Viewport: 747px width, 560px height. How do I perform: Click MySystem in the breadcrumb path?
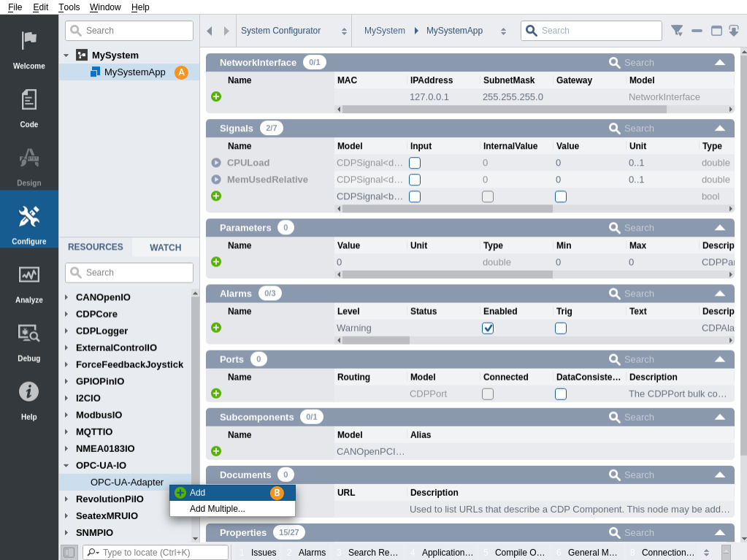coord(384,31)
